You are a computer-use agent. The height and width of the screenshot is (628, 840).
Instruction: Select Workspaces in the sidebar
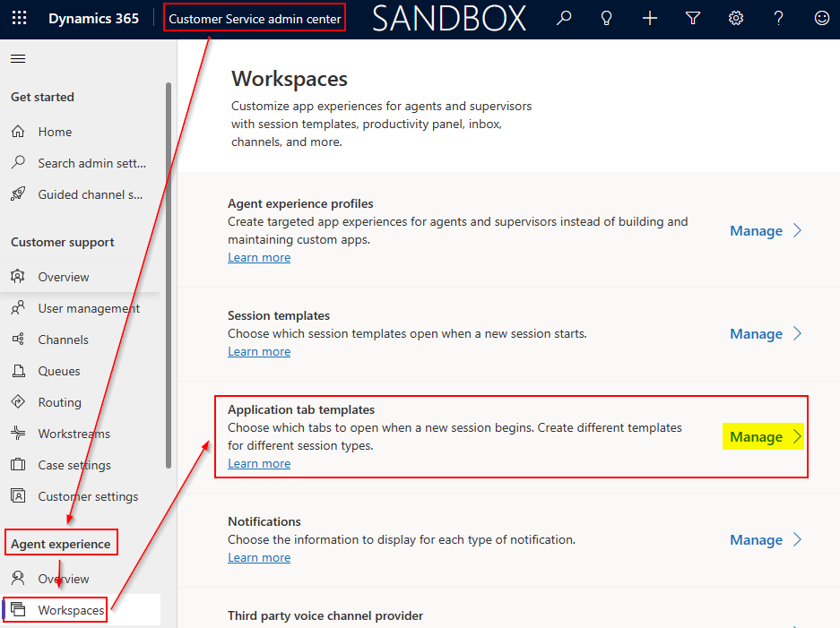tap(71, 610)
